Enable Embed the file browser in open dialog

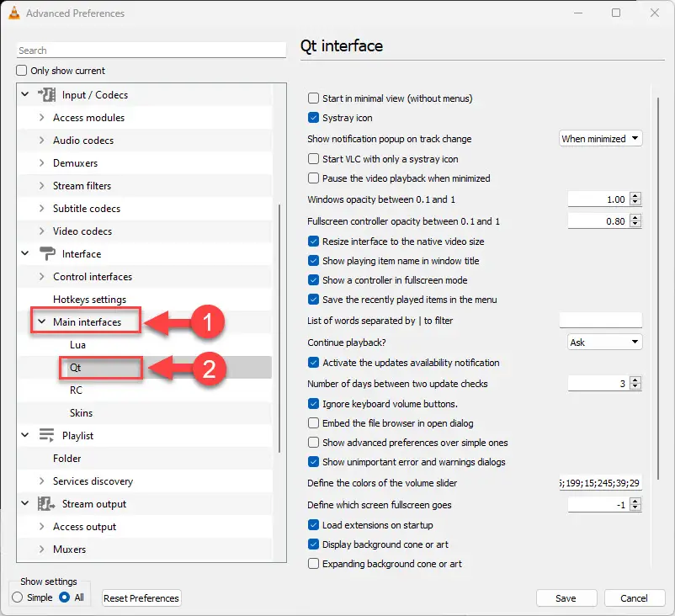(x=313, y=423)
